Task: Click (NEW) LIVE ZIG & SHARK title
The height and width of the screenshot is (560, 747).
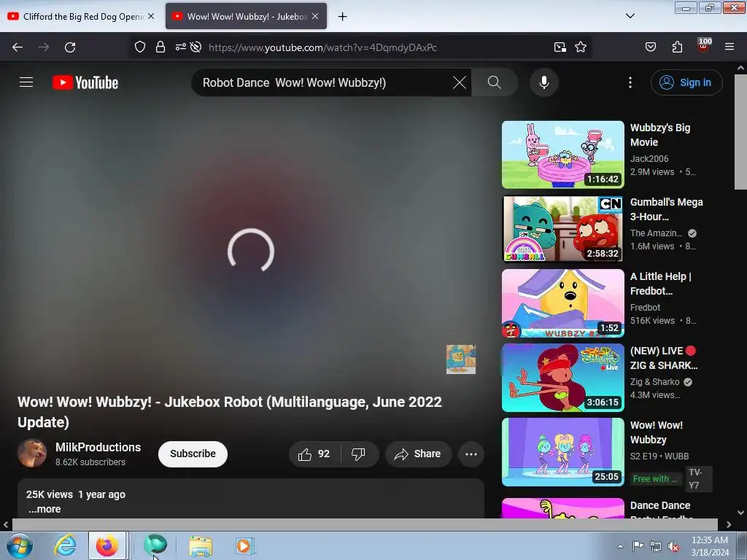Action: [x=664, y=358]
